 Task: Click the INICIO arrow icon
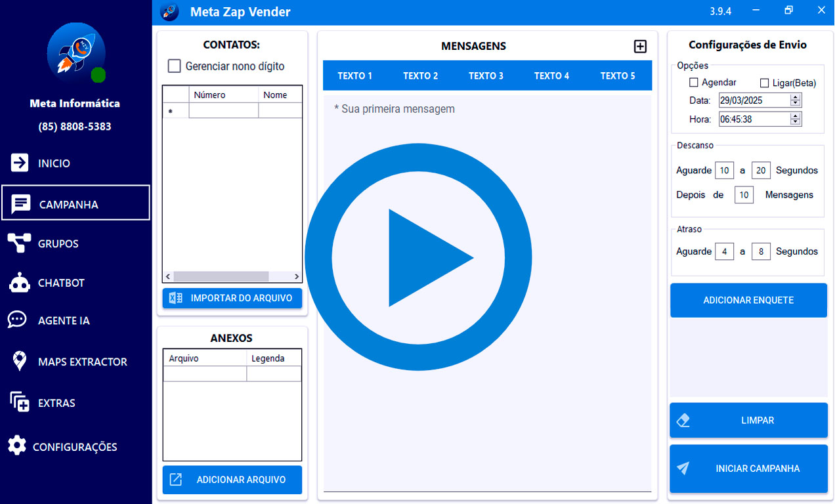(x=20, y=163)
